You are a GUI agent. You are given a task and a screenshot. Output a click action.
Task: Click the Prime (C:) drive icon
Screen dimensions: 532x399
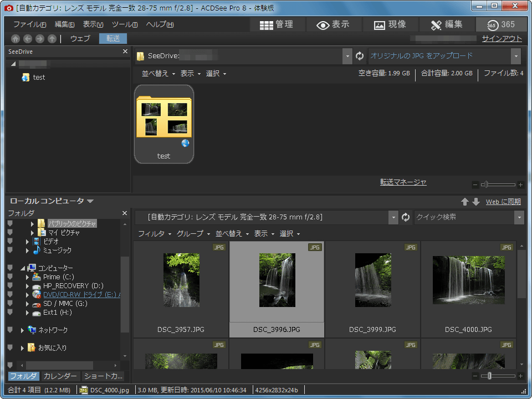36,277
